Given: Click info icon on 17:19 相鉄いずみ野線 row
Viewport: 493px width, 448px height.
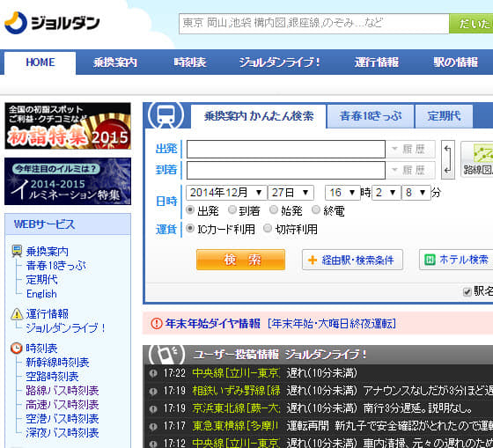Looking at the screenshot, I should click(x=153, y=391).
